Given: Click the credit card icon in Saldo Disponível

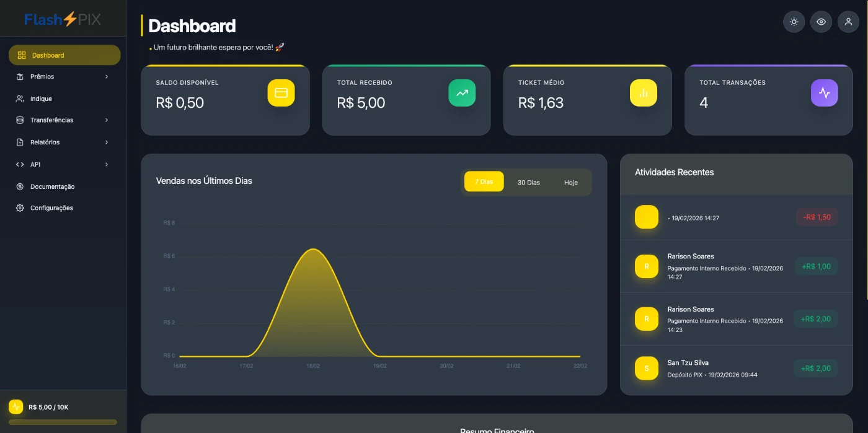Looking at the screenshot, I should click(x=281, y=93).
